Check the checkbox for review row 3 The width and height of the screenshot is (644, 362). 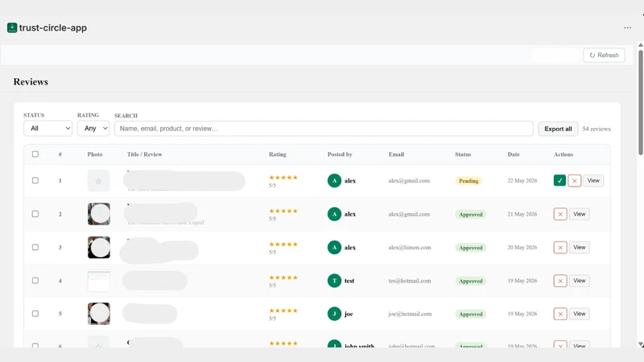click(x=35, y=247)
